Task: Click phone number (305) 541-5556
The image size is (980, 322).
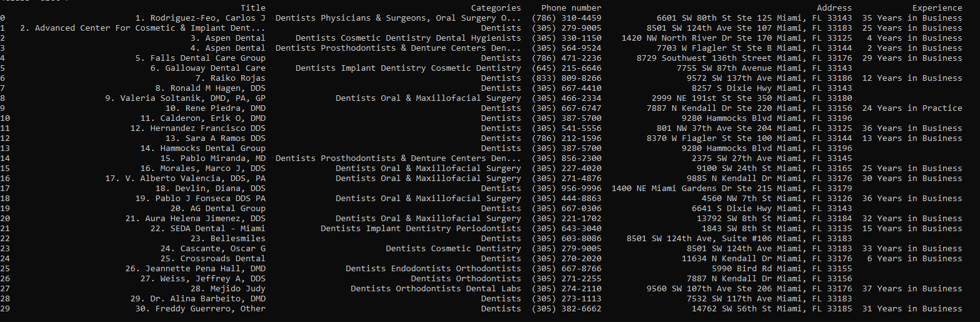Action: tap(566, 128)
